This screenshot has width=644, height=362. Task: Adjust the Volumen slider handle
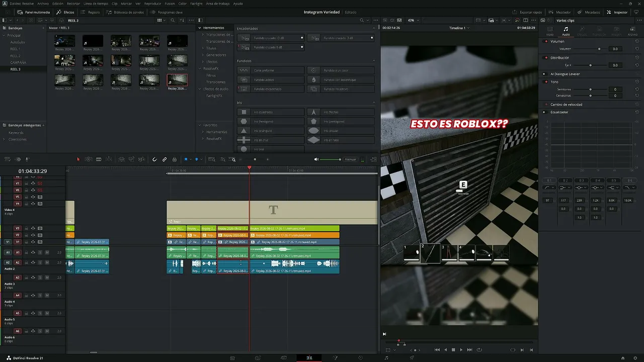[599, 49]
